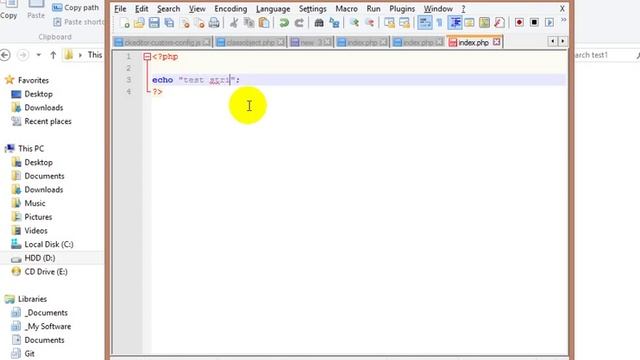The width and height of the screenshot is (640, 360).
Task: Toggle the Show Indent Guide button
Action: point(455,23)
